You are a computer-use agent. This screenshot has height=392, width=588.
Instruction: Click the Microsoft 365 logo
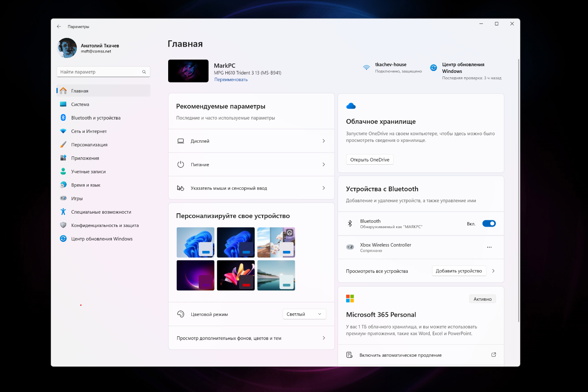pos(350,299)
